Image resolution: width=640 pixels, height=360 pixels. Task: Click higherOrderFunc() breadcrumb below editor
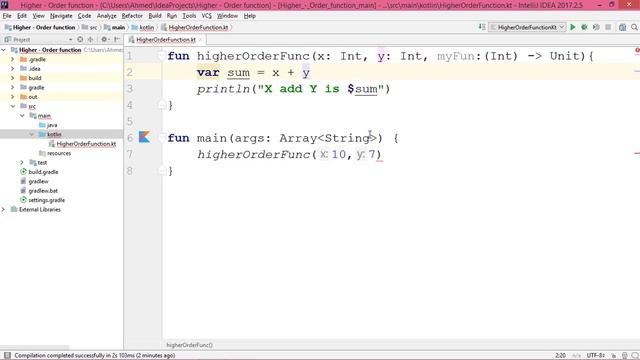[189, 345]
